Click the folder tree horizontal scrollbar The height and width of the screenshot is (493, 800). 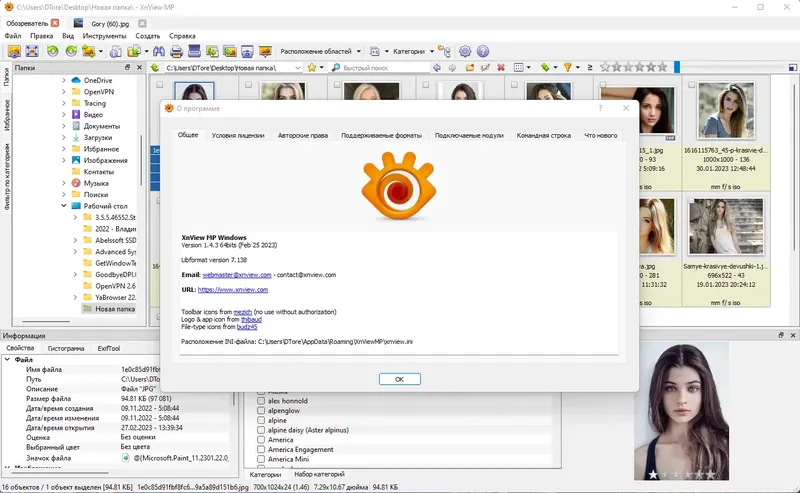coord(46,322)
